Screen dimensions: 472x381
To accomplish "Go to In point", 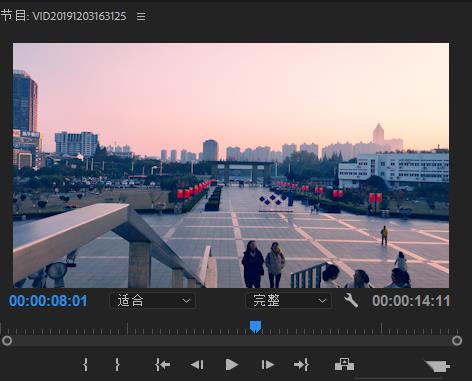I will [162, 365].
